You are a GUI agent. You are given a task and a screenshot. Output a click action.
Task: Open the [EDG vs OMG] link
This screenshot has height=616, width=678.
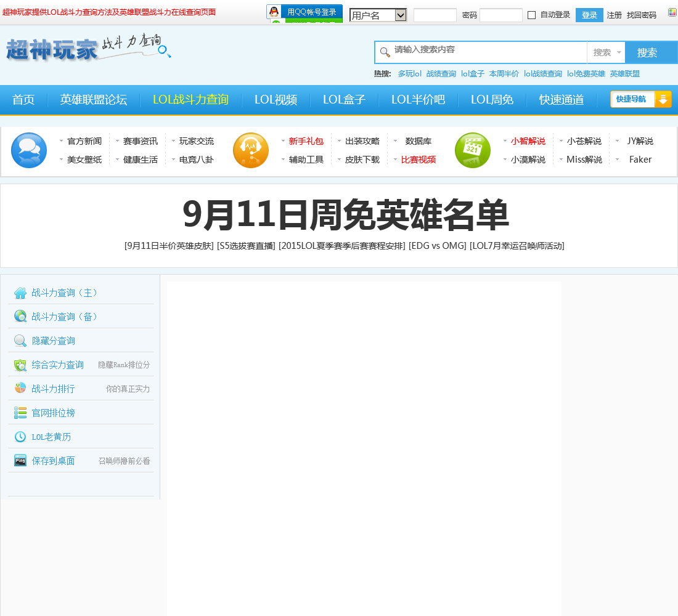tap(438, 246)
